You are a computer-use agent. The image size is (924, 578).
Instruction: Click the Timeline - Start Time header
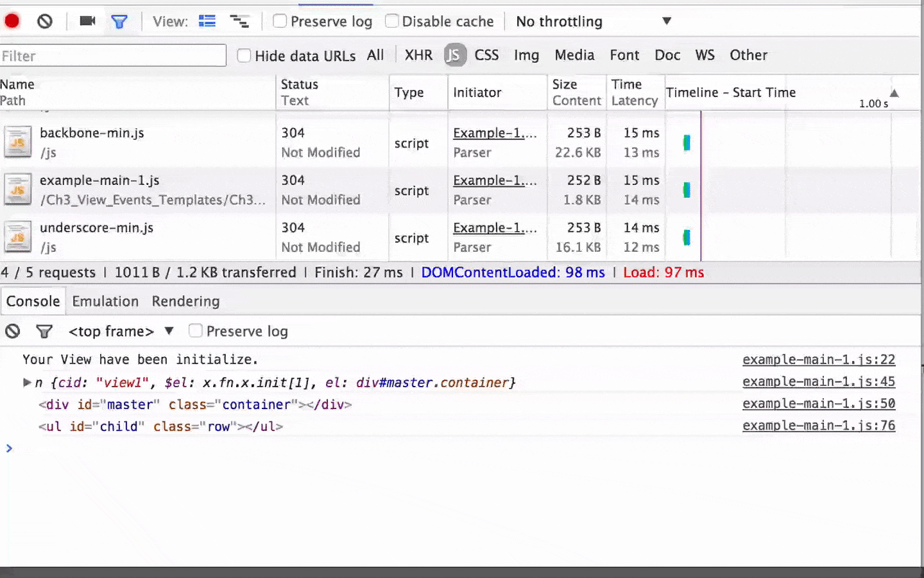(x=731, y=92)
